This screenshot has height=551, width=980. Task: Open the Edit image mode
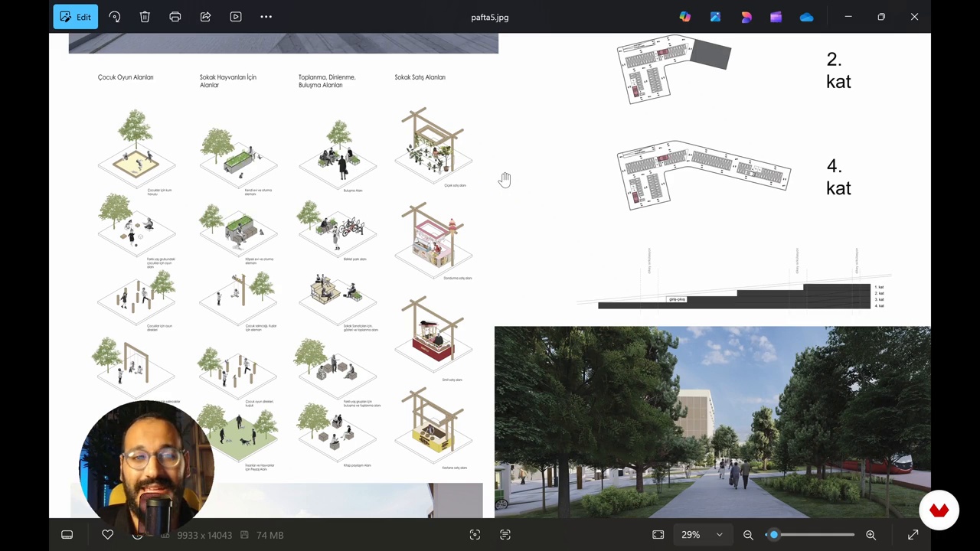click(75, 17)
